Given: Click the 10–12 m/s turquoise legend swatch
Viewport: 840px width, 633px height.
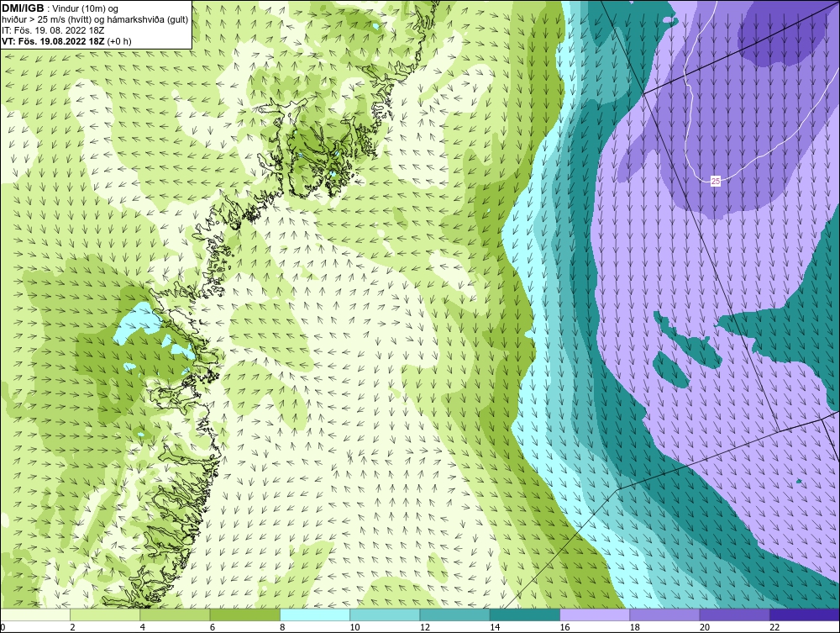Looking at the screenshot, I should [x=385, y=615].
